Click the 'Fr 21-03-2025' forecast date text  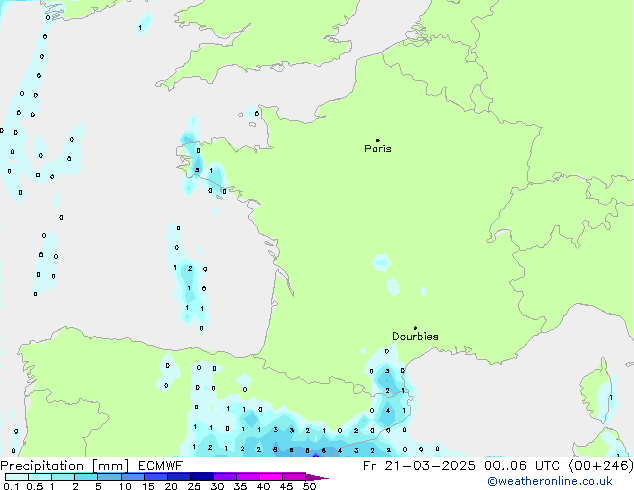coord(419,466)
